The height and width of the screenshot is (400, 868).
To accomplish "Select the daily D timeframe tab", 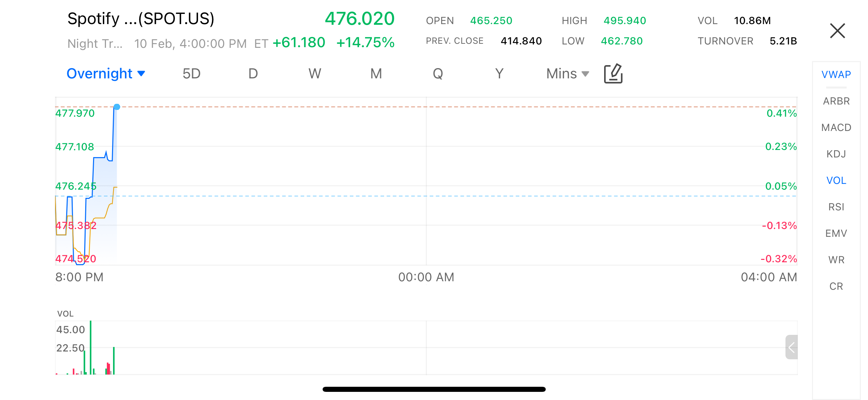I will (x=253, y=74).
